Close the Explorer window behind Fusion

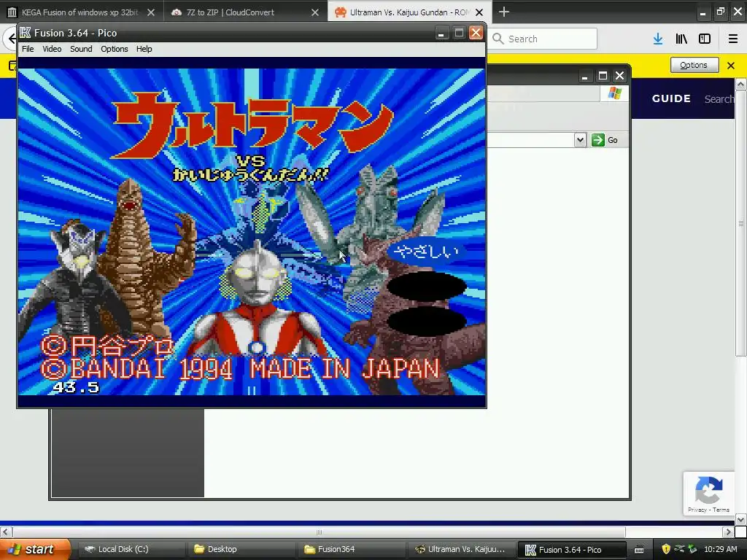pyautogui.click(x=619, y=76)
